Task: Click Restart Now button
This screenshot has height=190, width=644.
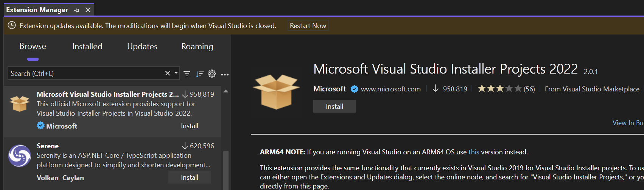Action: (x=308, y=26)
